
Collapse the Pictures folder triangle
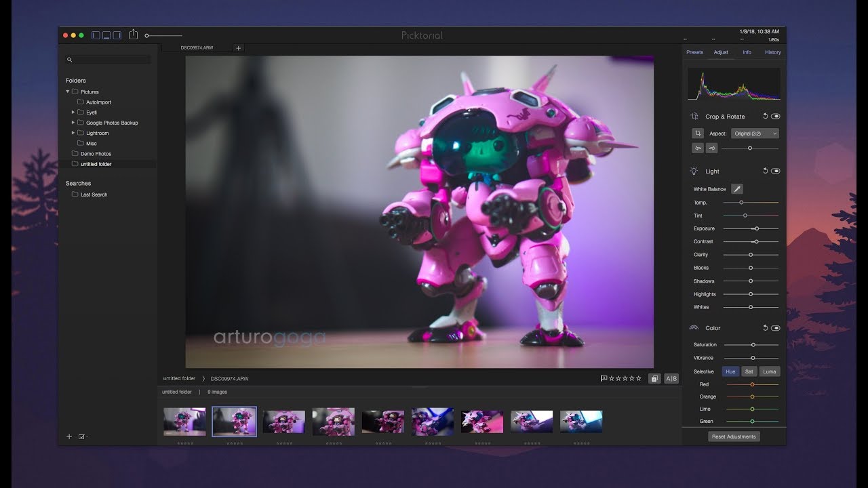tap(68, 91)
